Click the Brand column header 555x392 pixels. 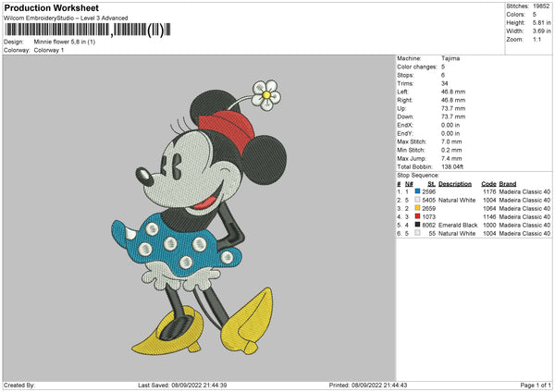tap(508, 183)
